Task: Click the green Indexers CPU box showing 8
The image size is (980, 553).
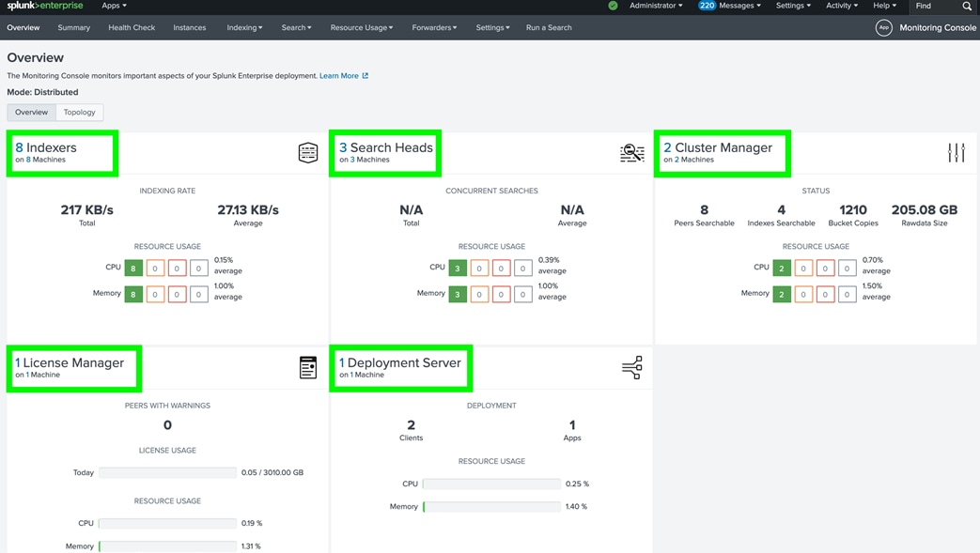Action: (x=133, y=269)
